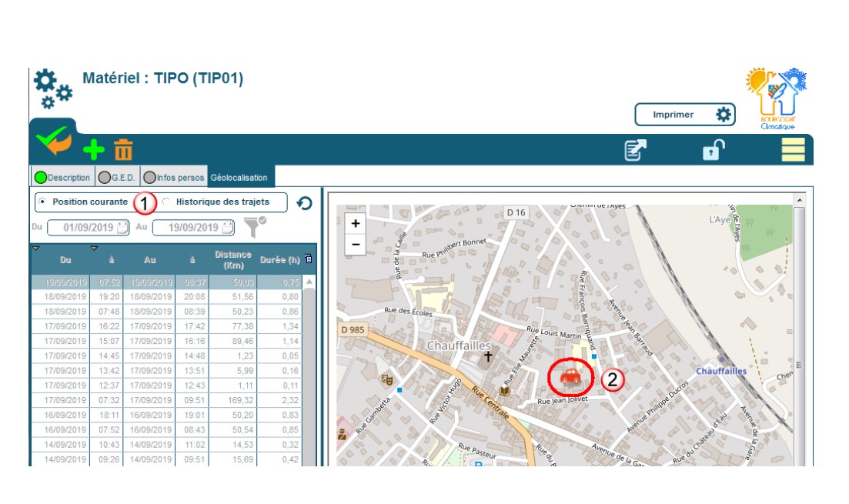Click blue Chauffailles station label on map
Viewport: 849px width, 504px height.
point(720,371)
